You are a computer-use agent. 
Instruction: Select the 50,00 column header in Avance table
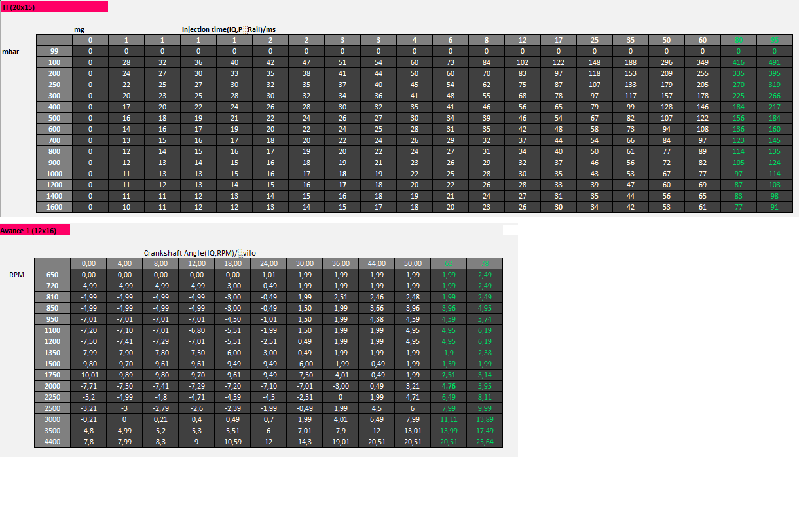click(x=413, y=263)
